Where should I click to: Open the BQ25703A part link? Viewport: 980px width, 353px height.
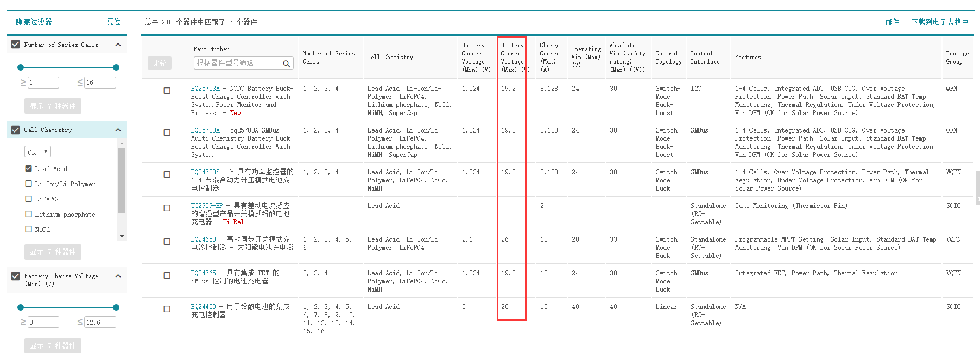(x=205, y=89)
